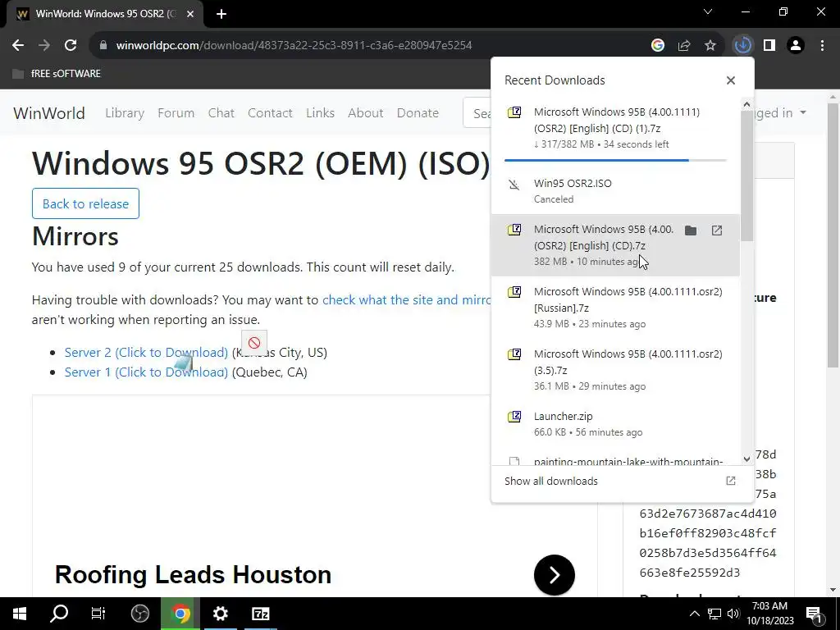Click Show all downloads

pyautogui.click(x=551, y=481)
